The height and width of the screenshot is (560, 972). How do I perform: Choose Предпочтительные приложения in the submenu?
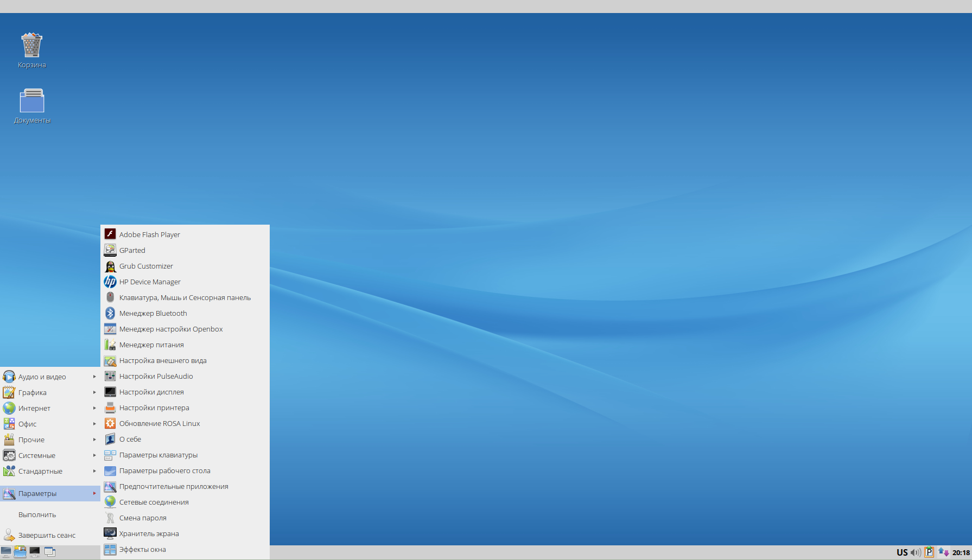185,486
